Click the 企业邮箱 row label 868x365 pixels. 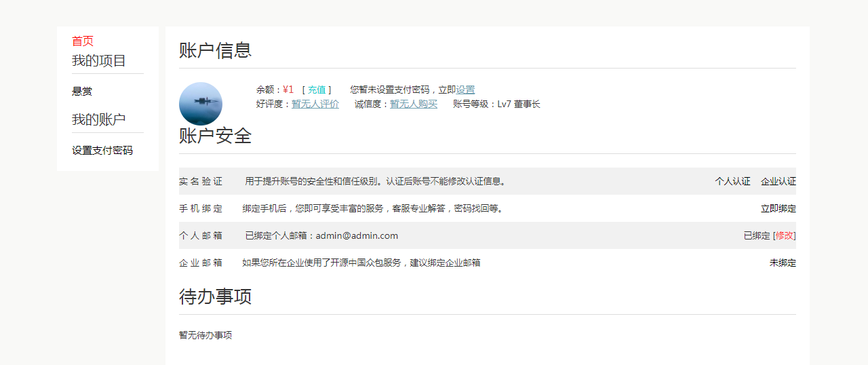pos(201,263)
